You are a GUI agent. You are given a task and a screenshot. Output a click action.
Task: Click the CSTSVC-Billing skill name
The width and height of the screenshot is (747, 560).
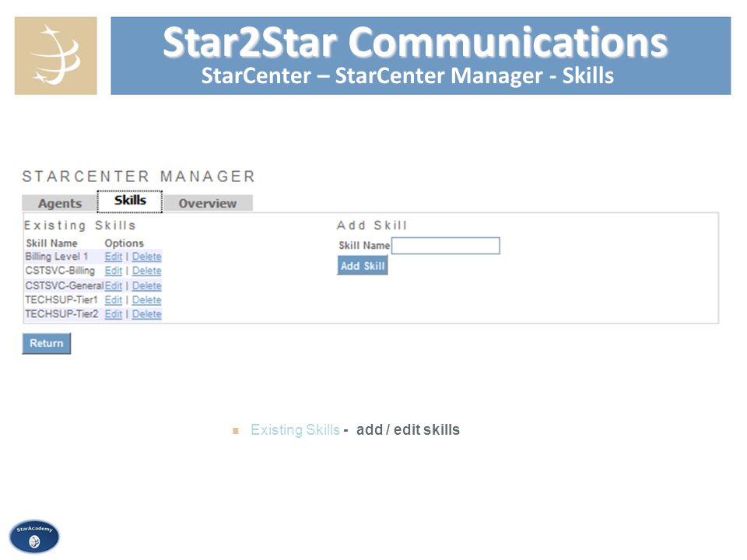(x=60, y=271)
